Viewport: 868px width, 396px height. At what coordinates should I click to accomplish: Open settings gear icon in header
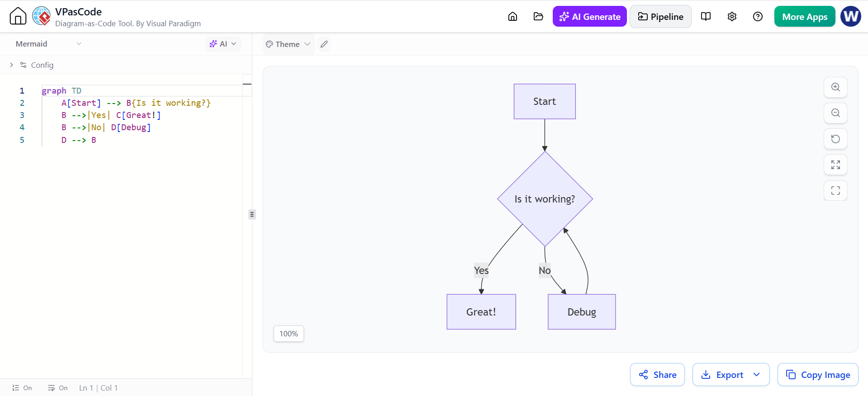(732, 17)
